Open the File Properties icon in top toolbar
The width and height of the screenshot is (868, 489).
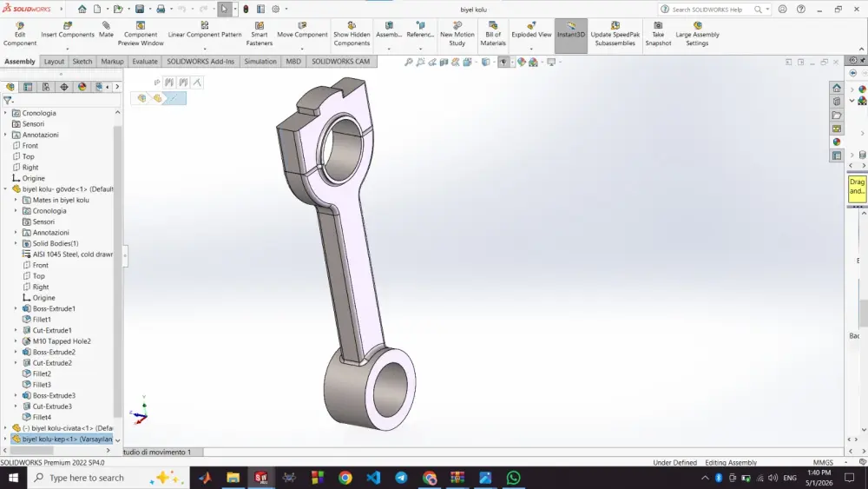tap(260, 9)
